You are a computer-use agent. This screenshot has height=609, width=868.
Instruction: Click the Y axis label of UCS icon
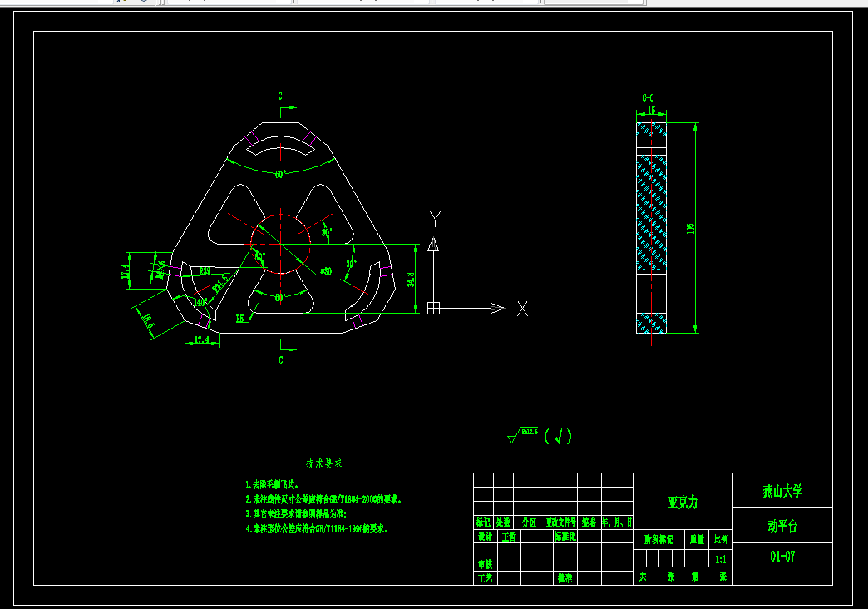tap(435, 219)
